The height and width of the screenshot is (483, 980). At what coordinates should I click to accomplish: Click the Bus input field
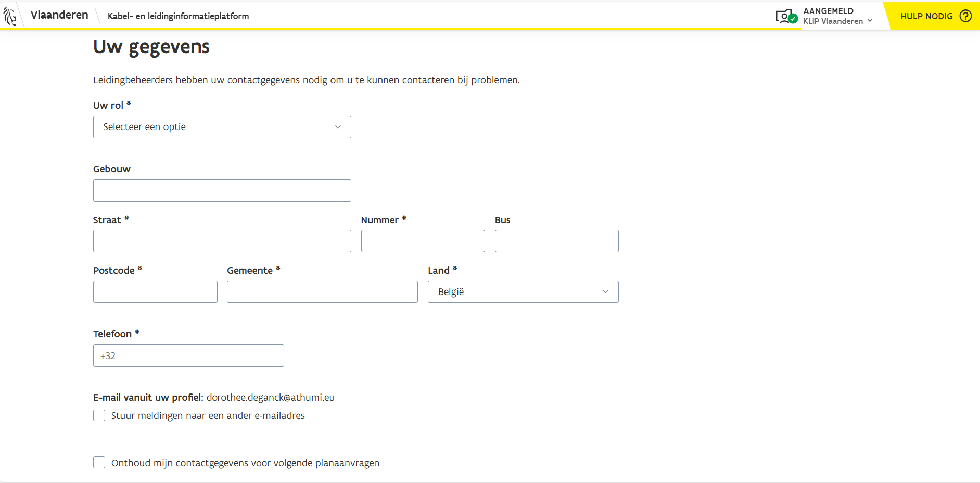556,241
